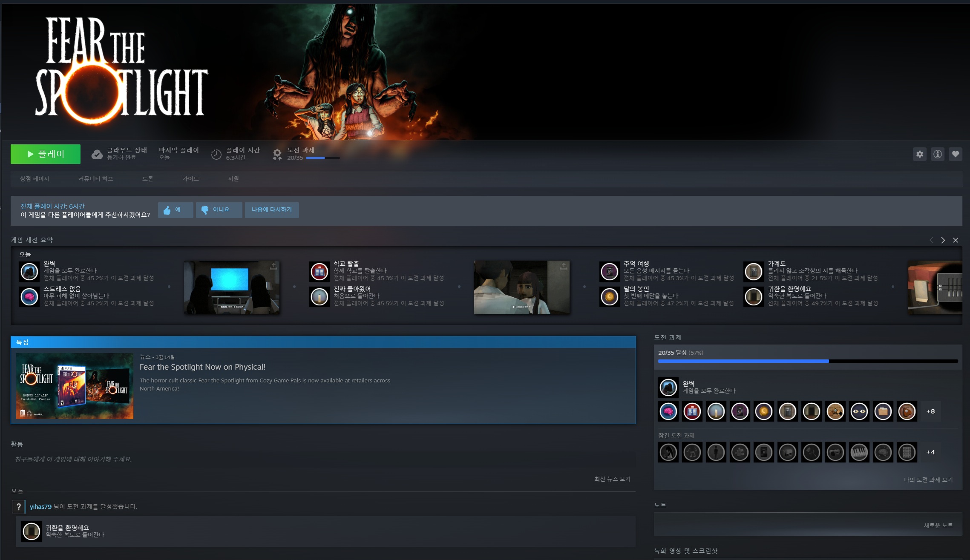Screen dimensions: 970x560
Task: Click the 20/35 achievements progress bar
Action: pyautogui.click(x=808, y=361)
